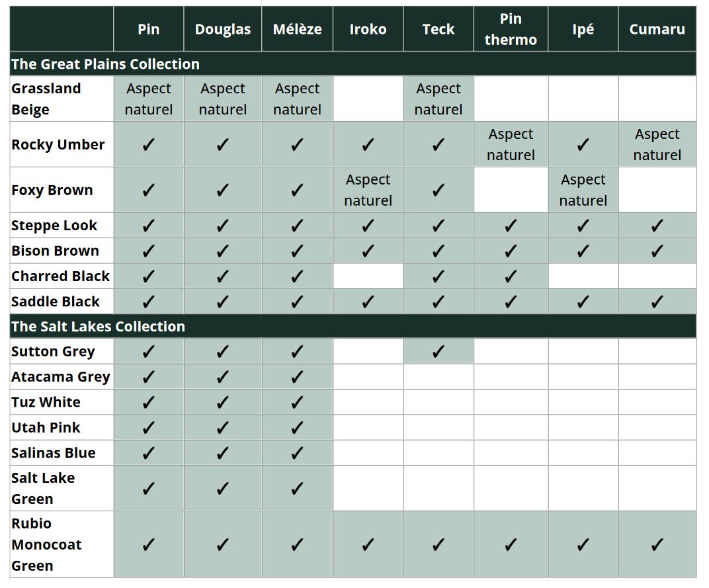
Task: Click the Pin thermo column header
Action: tap(510, 29)
